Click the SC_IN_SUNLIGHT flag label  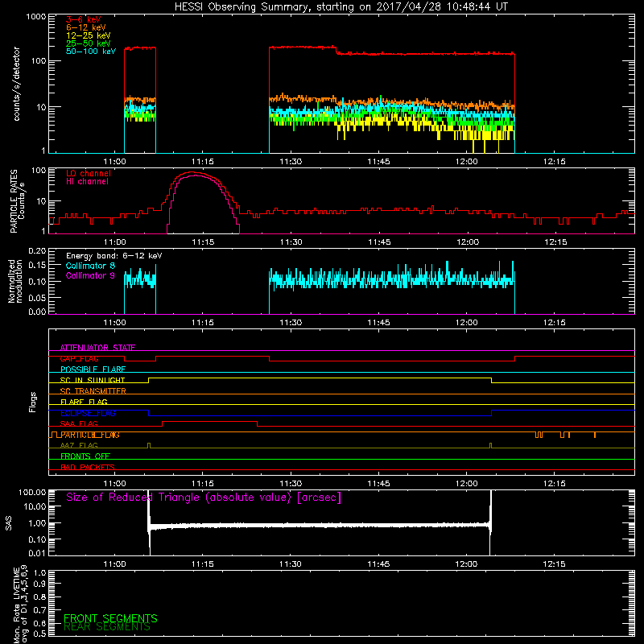[93, 380]
